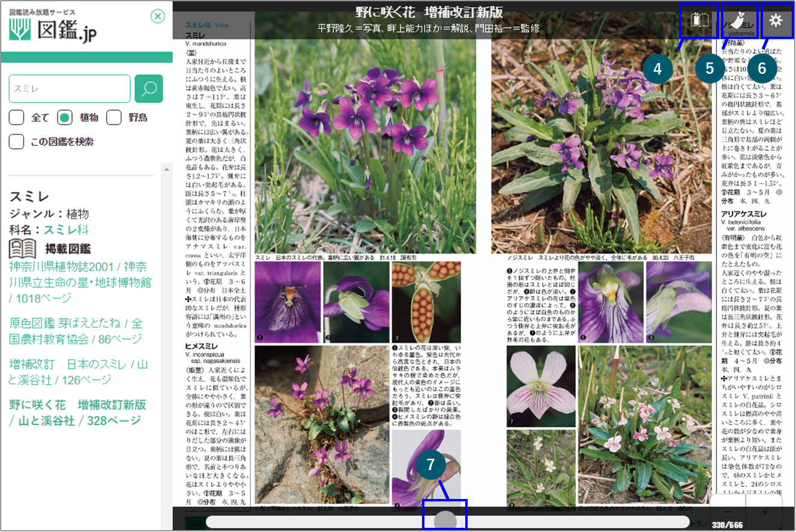Open the bookmark page icon in the viewer toolbar
The width and height of the screenshot is (796, 532).
point(701,20)
